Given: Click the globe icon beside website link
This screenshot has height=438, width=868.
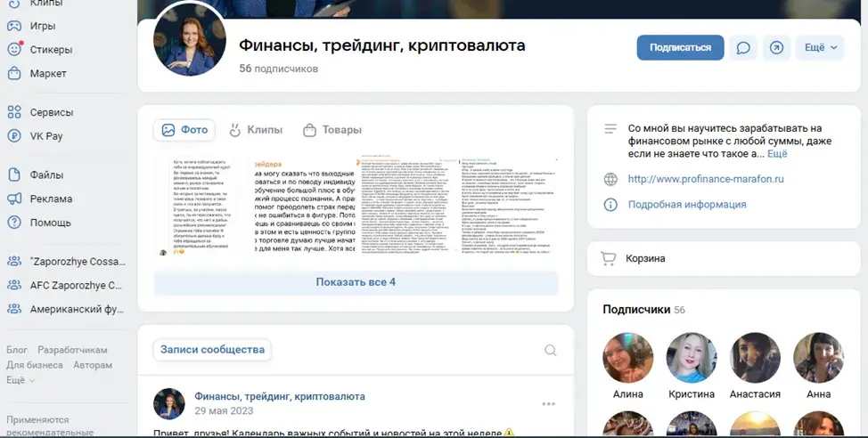Looking at the screenshot, I should coord(610,179).
